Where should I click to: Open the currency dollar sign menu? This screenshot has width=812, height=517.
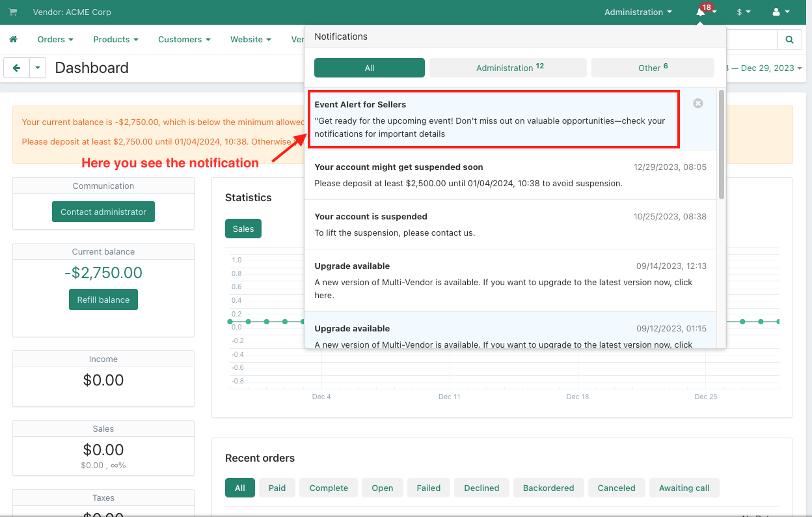(744, 12)
